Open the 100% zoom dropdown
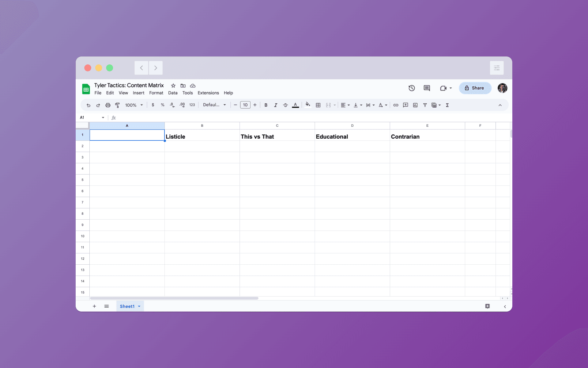Image resolution: width=588 pixels, height=368 pixels. coord(134,105)
